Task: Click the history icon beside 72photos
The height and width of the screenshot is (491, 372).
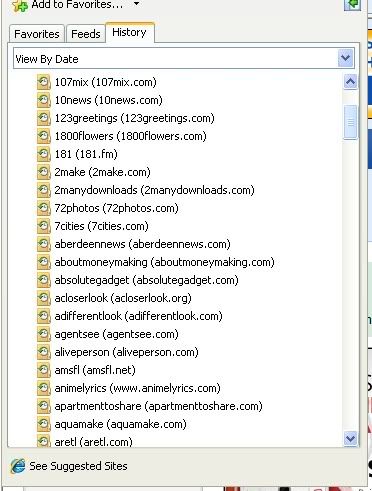Action: click(43, 208)
